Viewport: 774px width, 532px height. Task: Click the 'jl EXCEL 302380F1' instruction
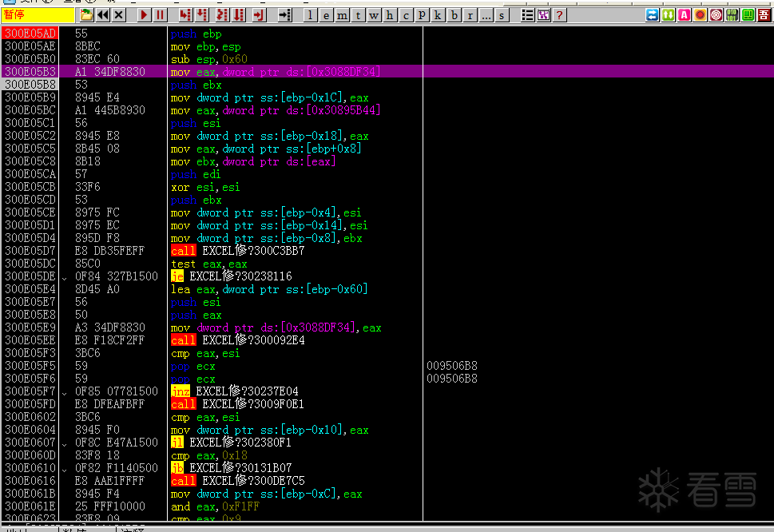click(231, 443)
